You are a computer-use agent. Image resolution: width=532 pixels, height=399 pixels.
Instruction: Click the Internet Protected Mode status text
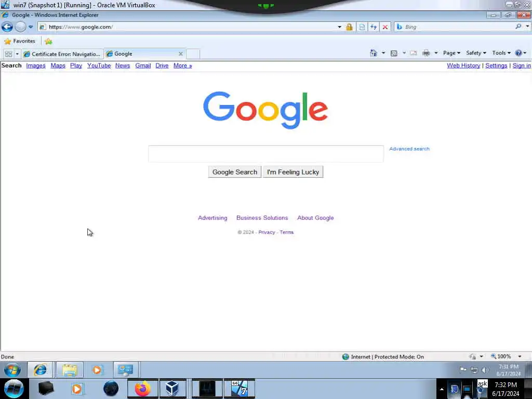click(387, 356)
